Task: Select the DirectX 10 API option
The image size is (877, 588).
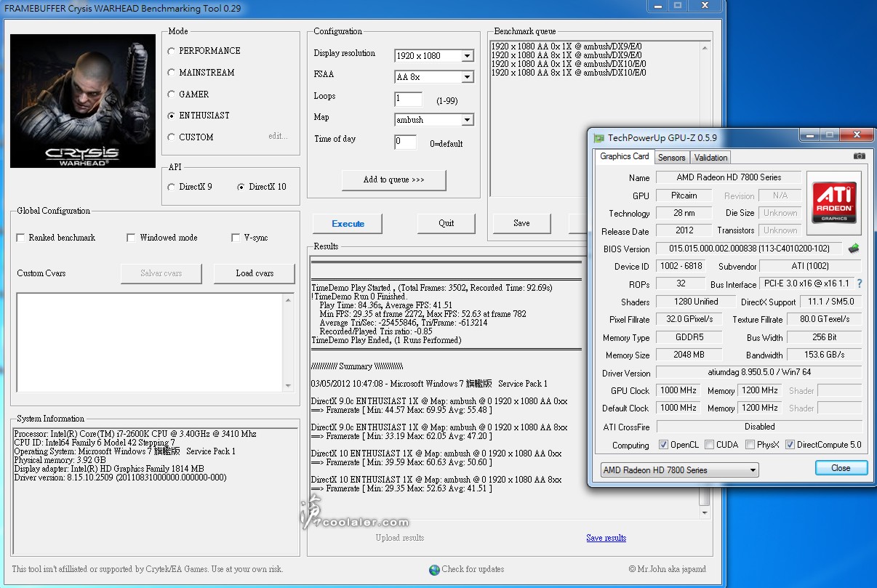Action: point(241,187)
